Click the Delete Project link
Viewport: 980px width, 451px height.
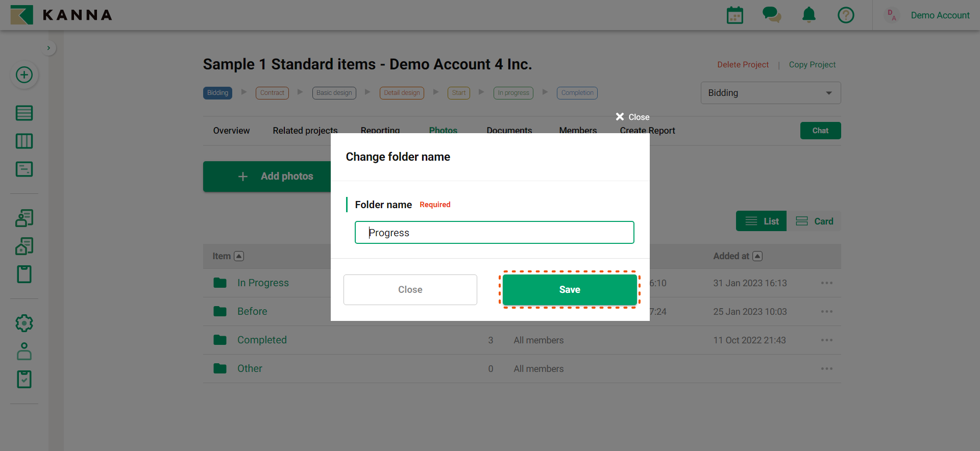[743, 65]
